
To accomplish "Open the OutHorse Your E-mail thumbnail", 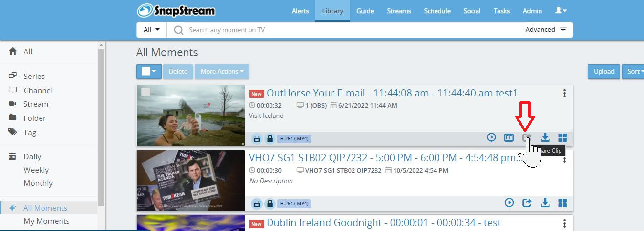I will (x=190, y=115).
